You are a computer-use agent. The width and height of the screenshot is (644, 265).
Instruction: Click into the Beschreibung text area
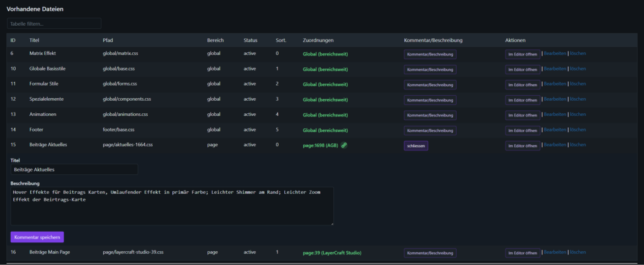coord(172,206)
